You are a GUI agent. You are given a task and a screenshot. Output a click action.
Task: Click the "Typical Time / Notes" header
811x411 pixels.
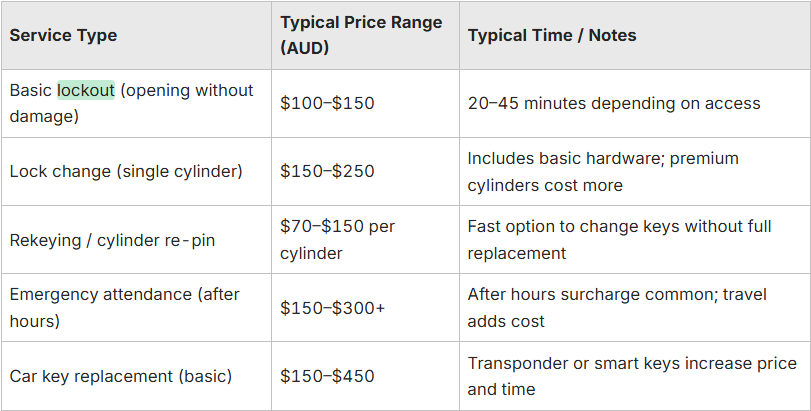coord(552,35)
